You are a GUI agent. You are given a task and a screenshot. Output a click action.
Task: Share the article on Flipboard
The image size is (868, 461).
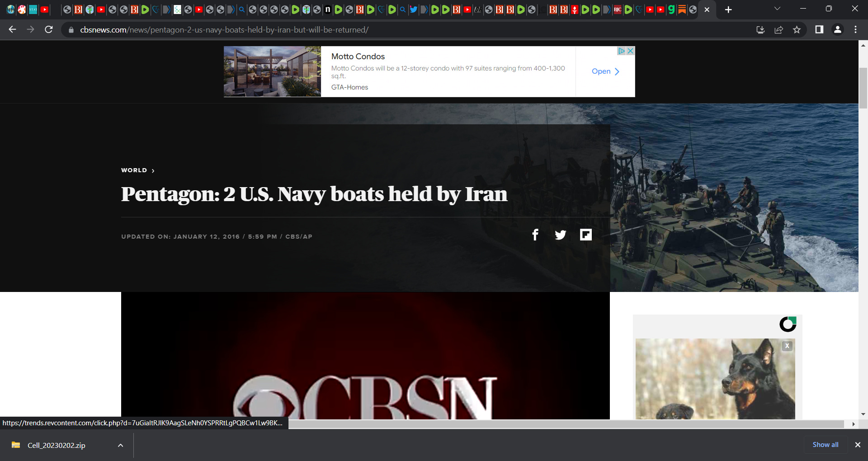[x=586, y=235]
